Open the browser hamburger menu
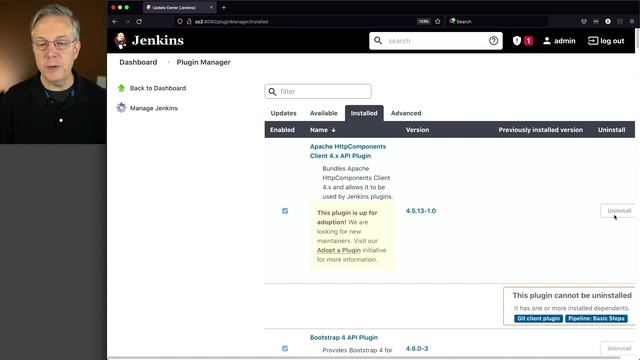 point(632,21)
